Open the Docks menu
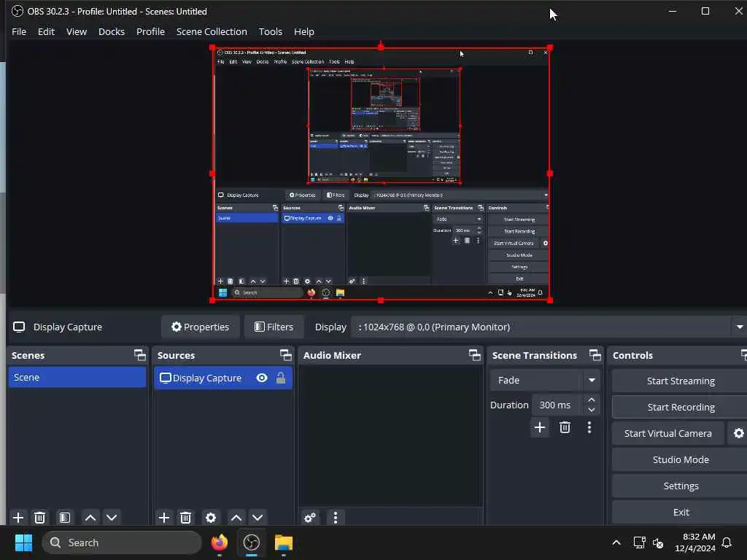This screenshot has height=560, width=747. [x=112, y=31]
